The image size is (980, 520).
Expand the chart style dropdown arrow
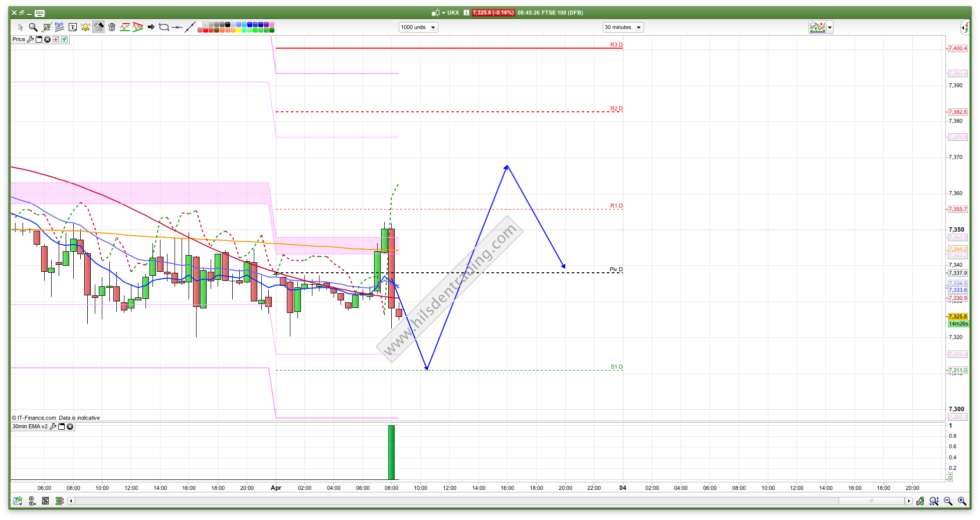coord(830,28)
